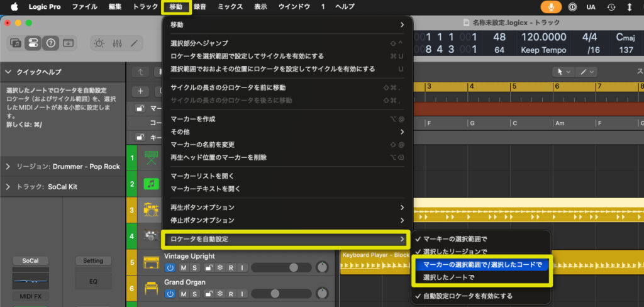The height and width of the screenshot is (307, 644).
Task: Select マーカーの選択範囲で/選択したコードで item
Action: 481,264
